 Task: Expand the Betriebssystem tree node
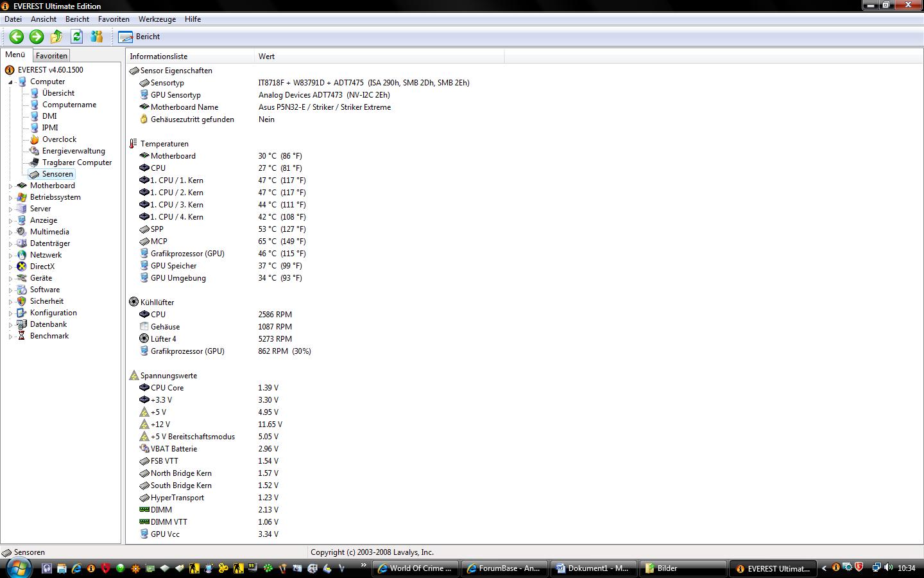pos(10,198)
